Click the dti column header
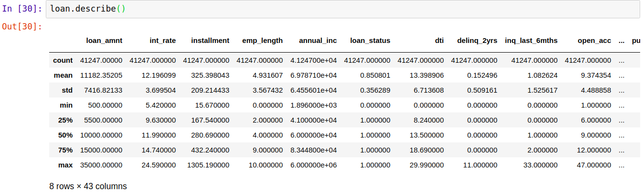This screenshot has width=644, height=194. click(x=439, y=41)
